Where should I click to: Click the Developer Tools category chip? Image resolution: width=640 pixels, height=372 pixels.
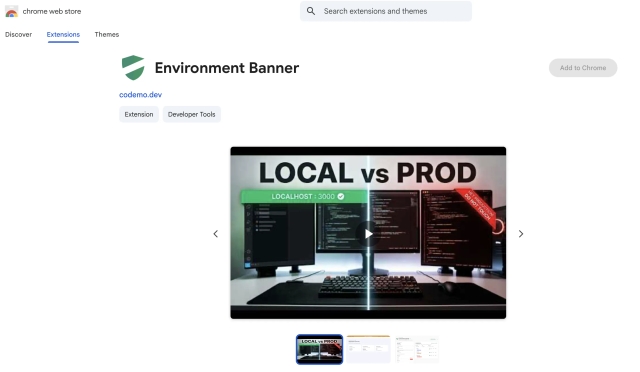191,114
